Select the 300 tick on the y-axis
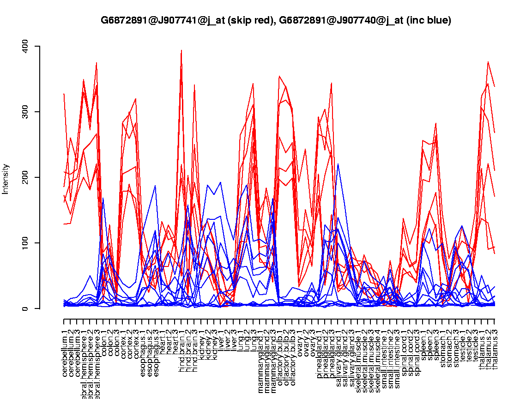 [x=24, y=112]
